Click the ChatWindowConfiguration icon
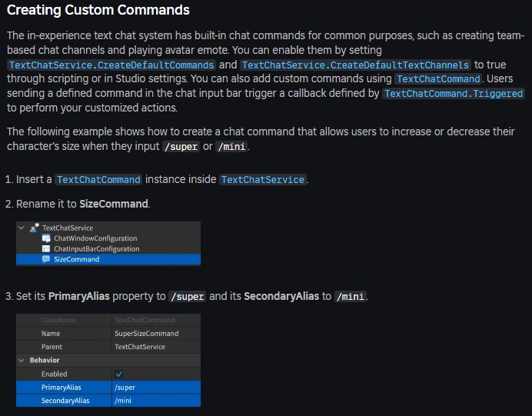The image size is (532, 416). point(46,238)
